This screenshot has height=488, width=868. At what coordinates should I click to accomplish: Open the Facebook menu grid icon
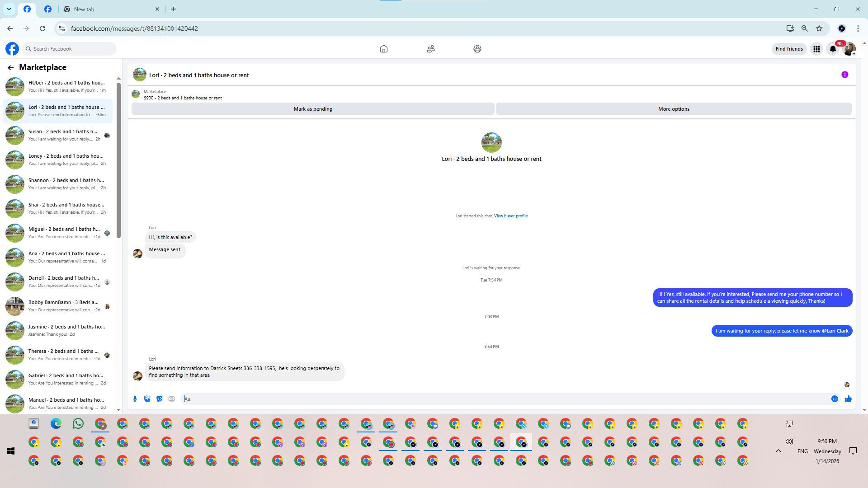coord(816,49)
